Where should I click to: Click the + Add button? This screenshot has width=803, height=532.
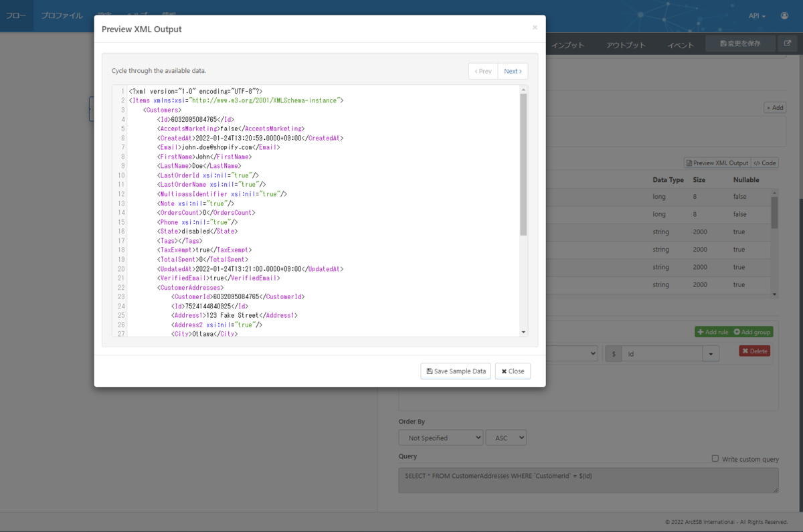775,107
